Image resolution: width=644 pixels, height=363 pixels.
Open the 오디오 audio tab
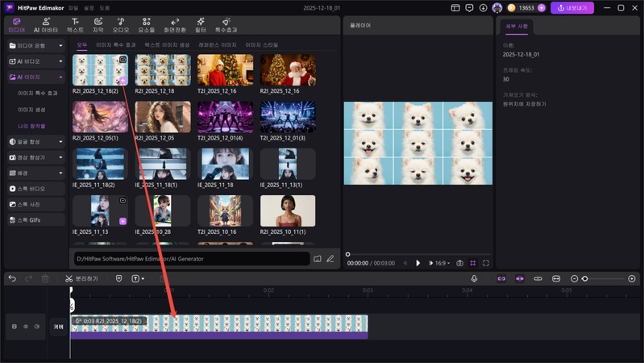(121, 25)
